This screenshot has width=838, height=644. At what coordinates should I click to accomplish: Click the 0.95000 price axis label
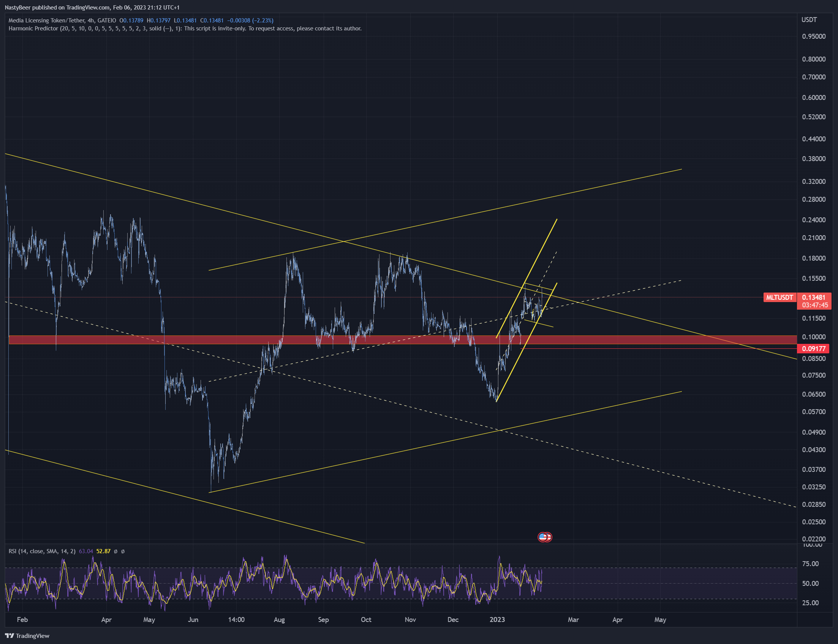coord(814,36)
